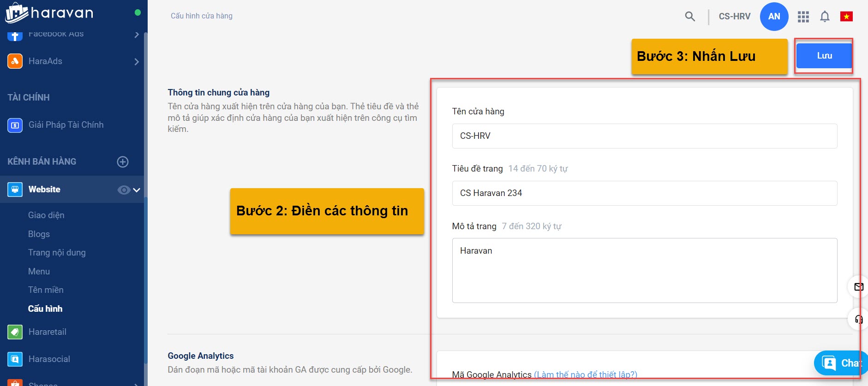Click the Haravan logo
The image size is (868, 386).
pyautogui.click(x=49, y=13)
